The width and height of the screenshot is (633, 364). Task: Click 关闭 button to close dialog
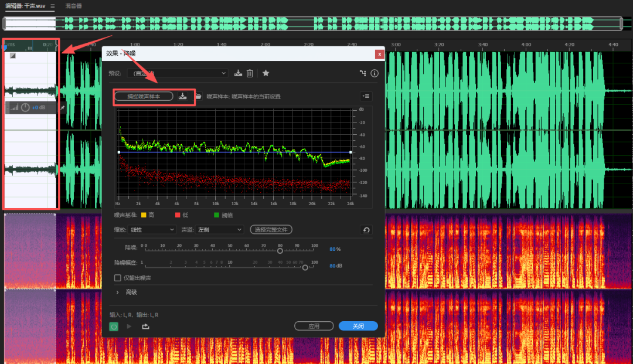[358, 326]
